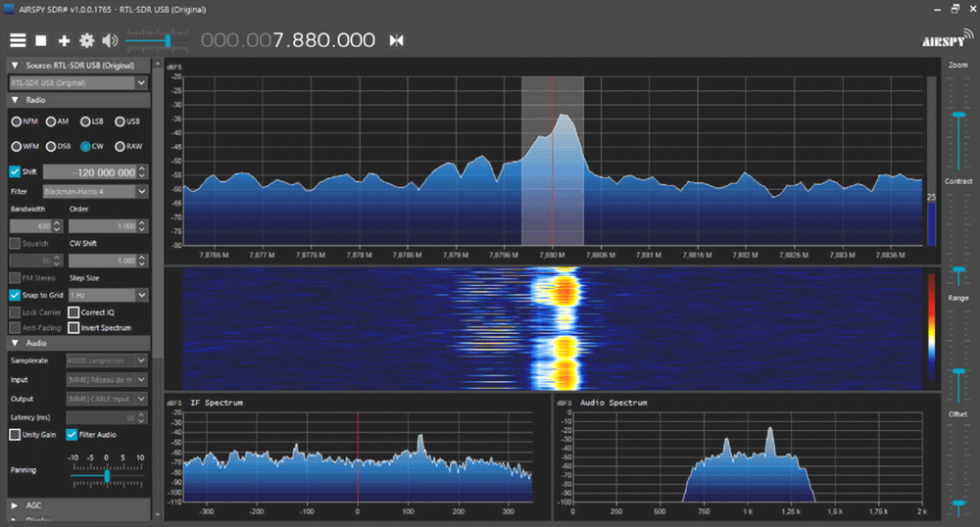Adjust the Offset slider handle
Screen dimensions: 980x527
coord(958,503)
